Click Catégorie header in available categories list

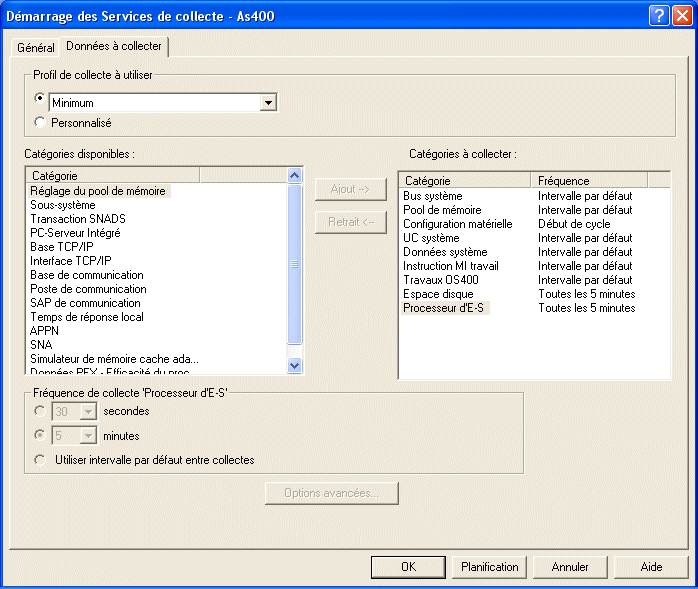(x=113, y=175)
